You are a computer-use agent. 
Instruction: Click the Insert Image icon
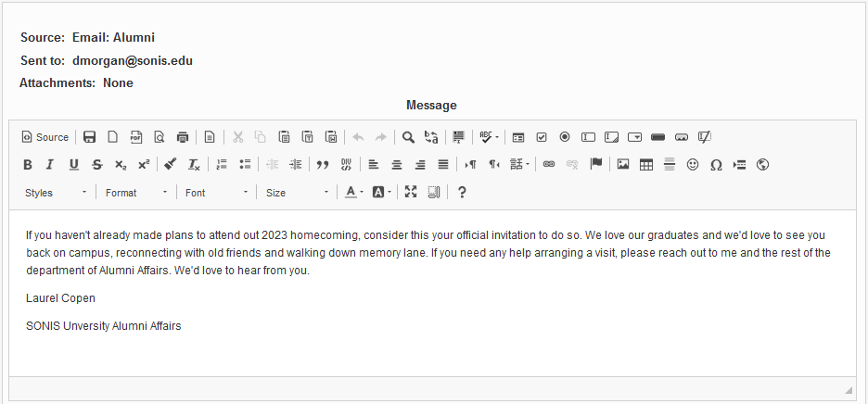pyautogui.click(x=623, y=164)
